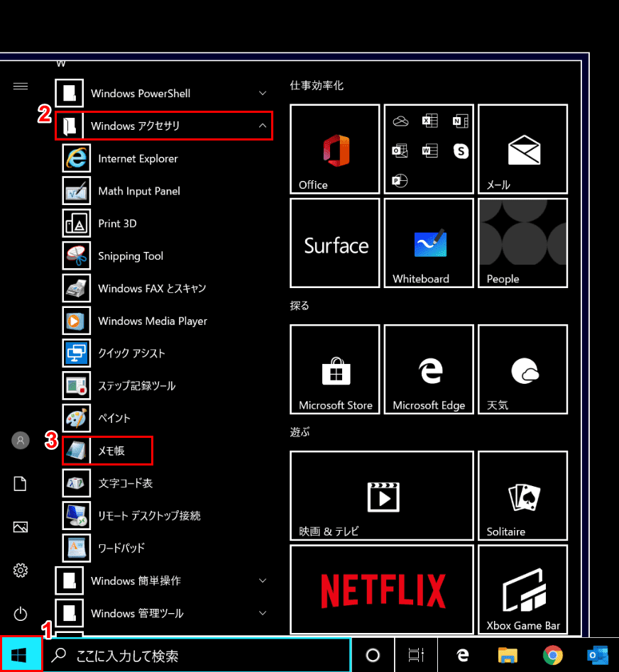Click the Word icon in Office folder tile
619x672 pixels.
(430, 151)
